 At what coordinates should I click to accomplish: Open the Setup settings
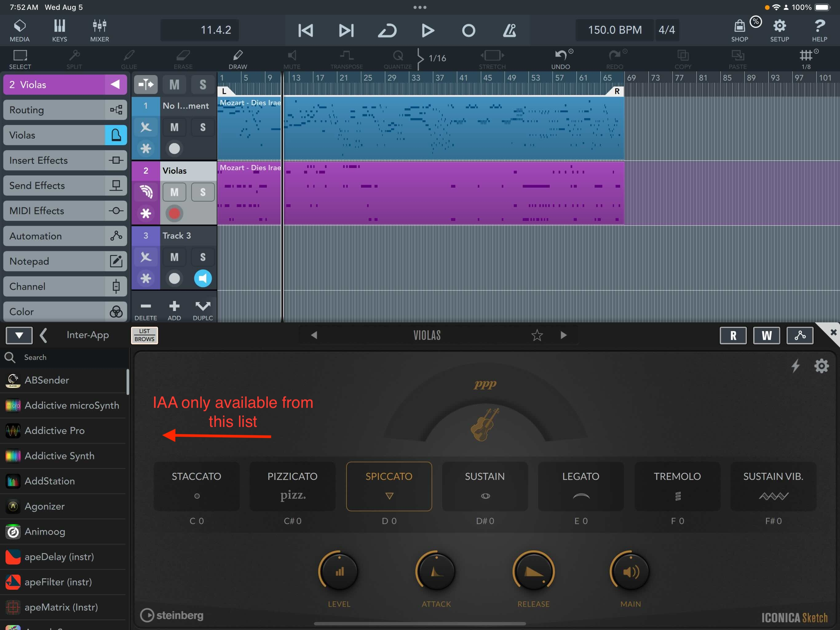click(780, 30)
